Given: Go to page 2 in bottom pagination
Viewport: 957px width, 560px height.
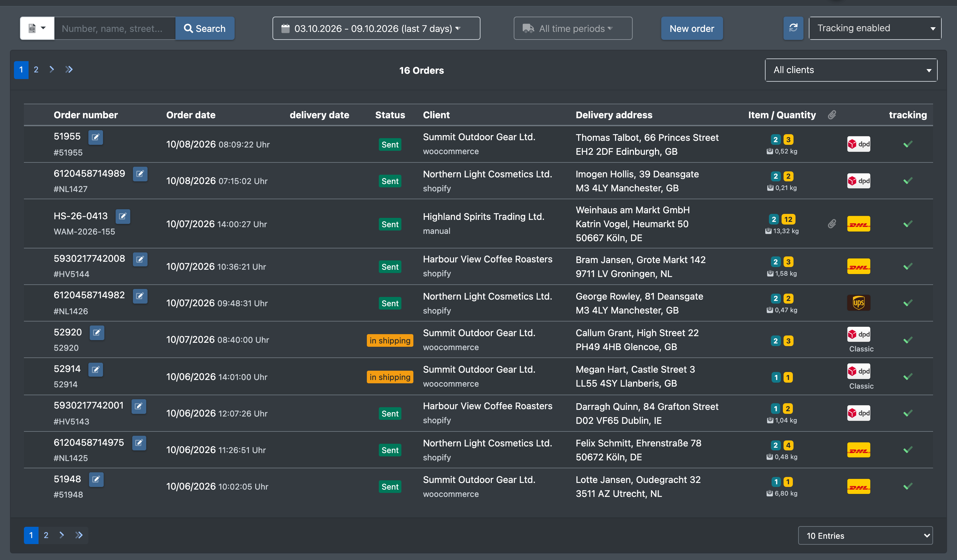Looking at the screenshot, I should 46,535.
